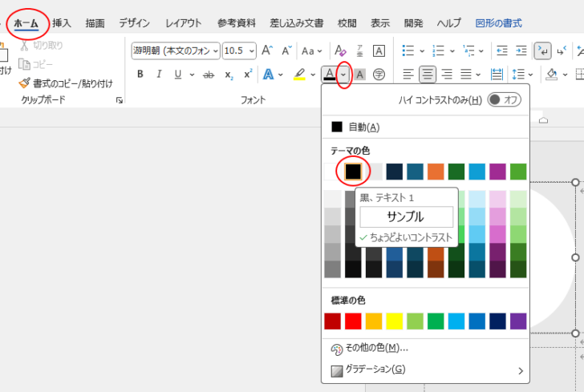Expand the text effects dropdown arrow

point(281,75)
